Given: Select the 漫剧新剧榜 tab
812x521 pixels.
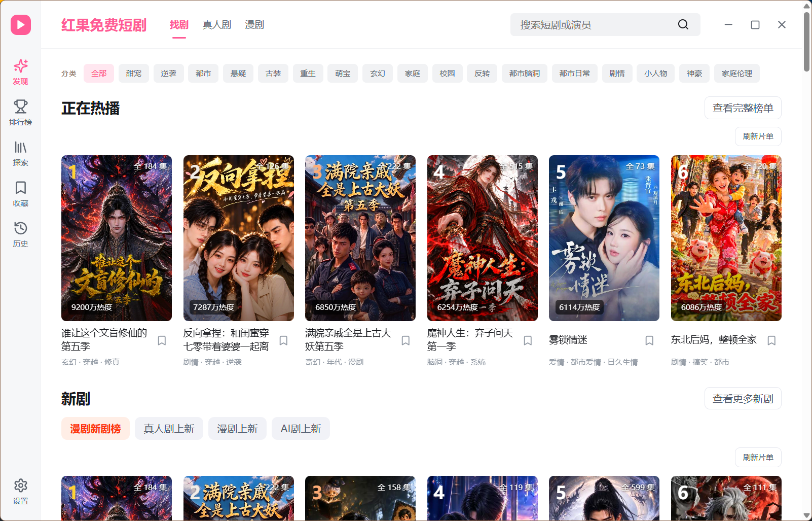Looking at the screenshot, I should point(95,429).
